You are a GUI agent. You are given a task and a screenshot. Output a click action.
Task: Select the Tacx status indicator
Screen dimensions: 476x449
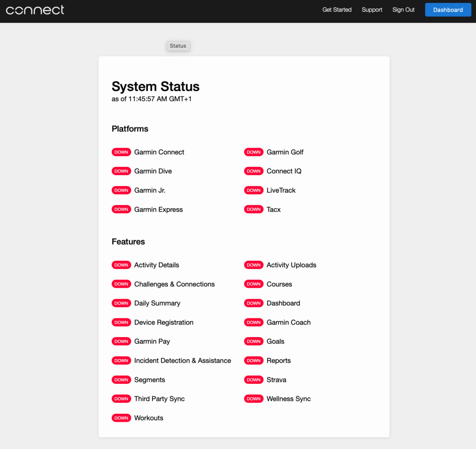[254, 209]
